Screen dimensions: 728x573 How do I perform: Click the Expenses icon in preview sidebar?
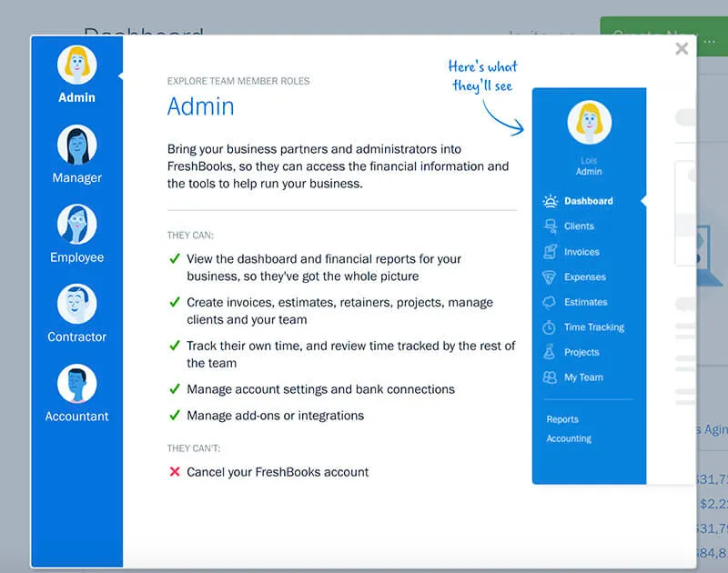(x=550, y=277)
